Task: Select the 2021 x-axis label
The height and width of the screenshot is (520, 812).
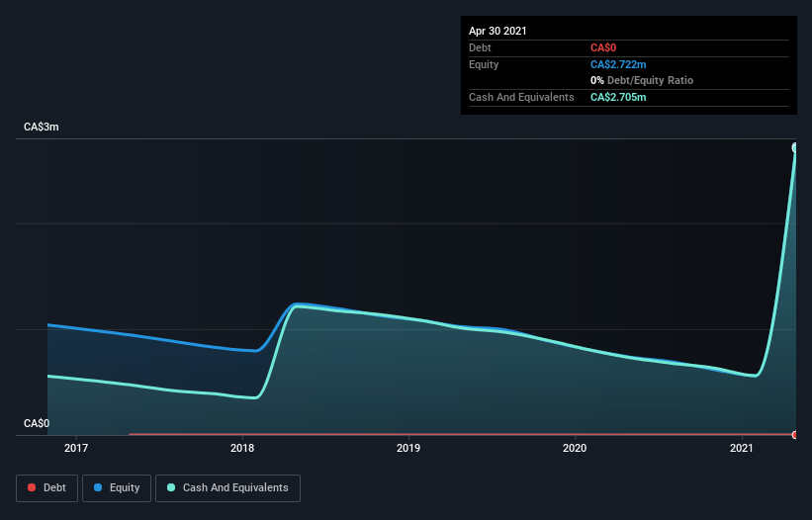Action: [x=741, y=448]
